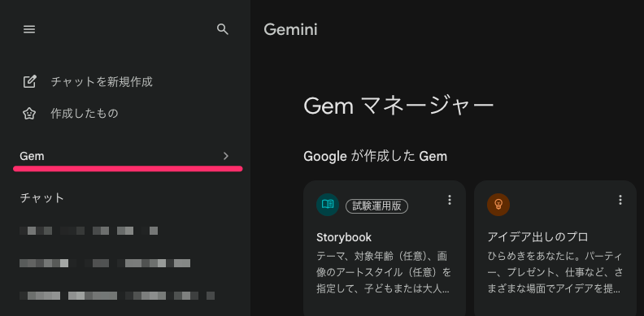The image size is (644, 316).
Task: Select チャットを新規作成 in sidebar
Action: (102, 82)
